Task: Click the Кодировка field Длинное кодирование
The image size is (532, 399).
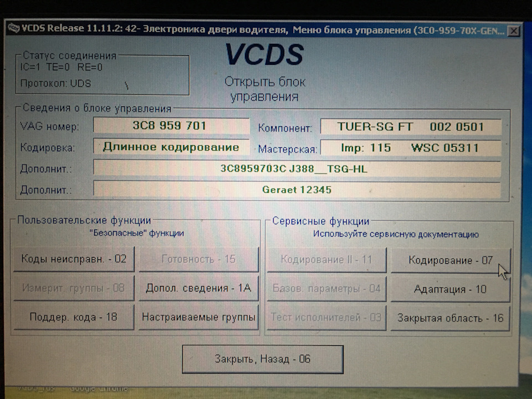Action: coord(171,147)
